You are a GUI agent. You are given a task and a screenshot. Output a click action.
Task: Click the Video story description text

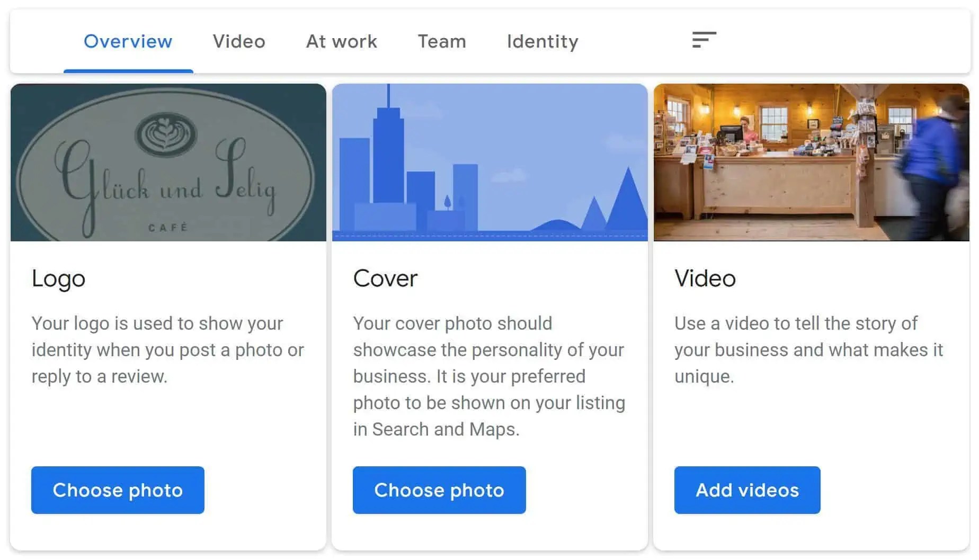tap(808, 349)
